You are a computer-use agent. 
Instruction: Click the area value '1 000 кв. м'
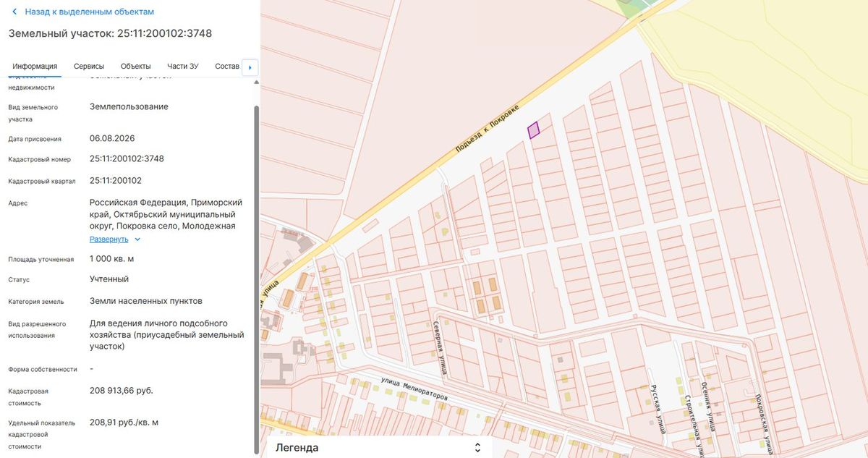click(x=112, y=259)
